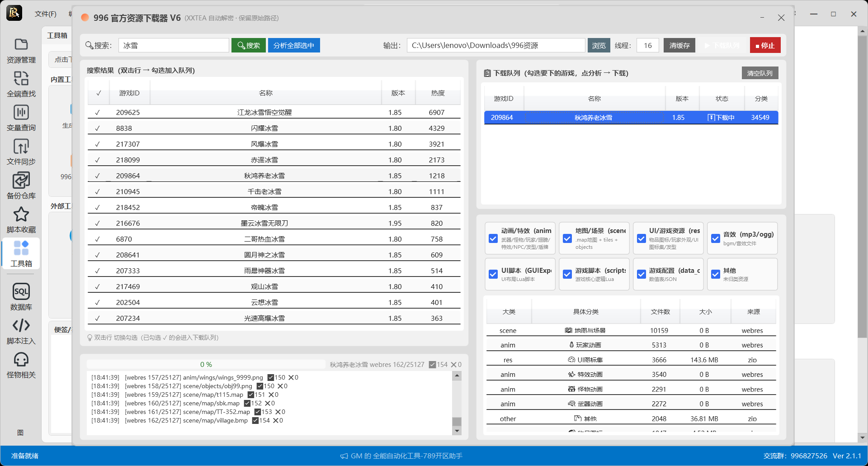868x466 pixels.
Task: Click the 线程 count field showing 16
Action: coord(648,45)
